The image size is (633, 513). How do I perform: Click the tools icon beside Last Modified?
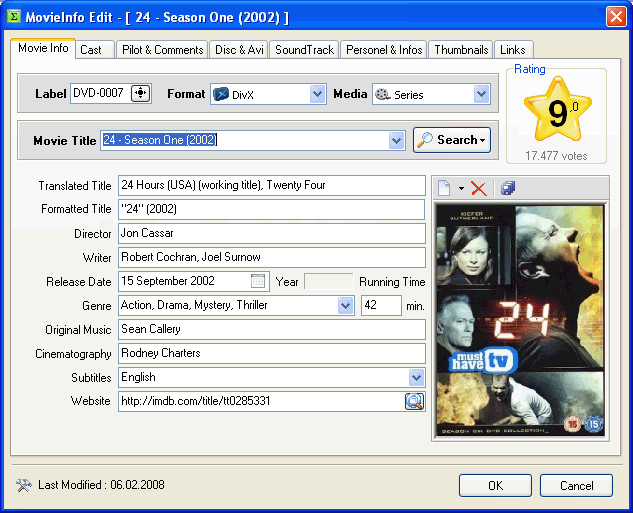(24, 485)
